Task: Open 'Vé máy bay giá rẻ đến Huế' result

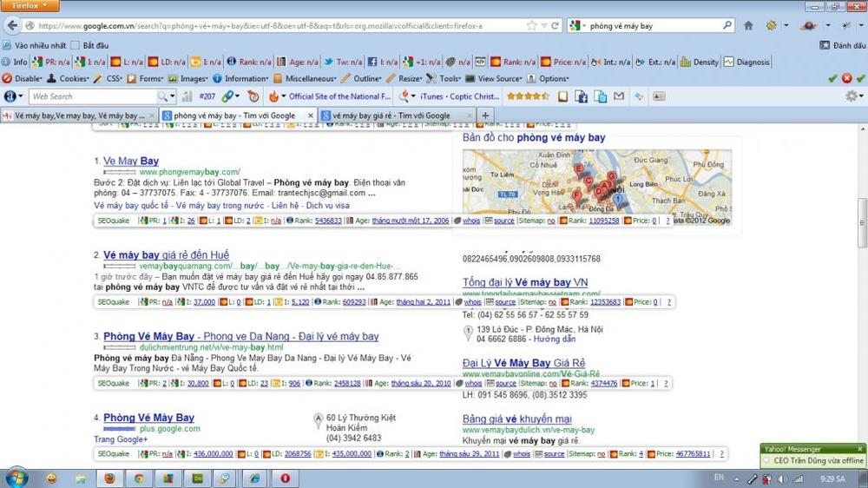Action: pos(166,254)
